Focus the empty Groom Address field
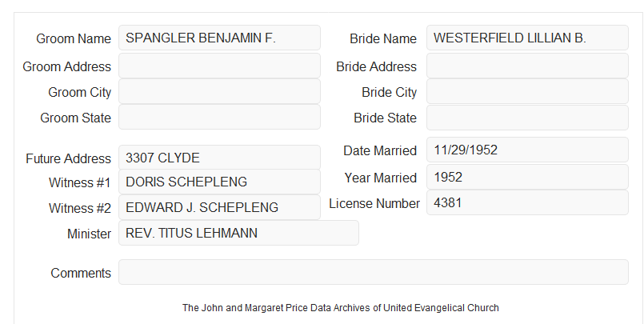This screenshot has width=644, height=324. [219, 66]
